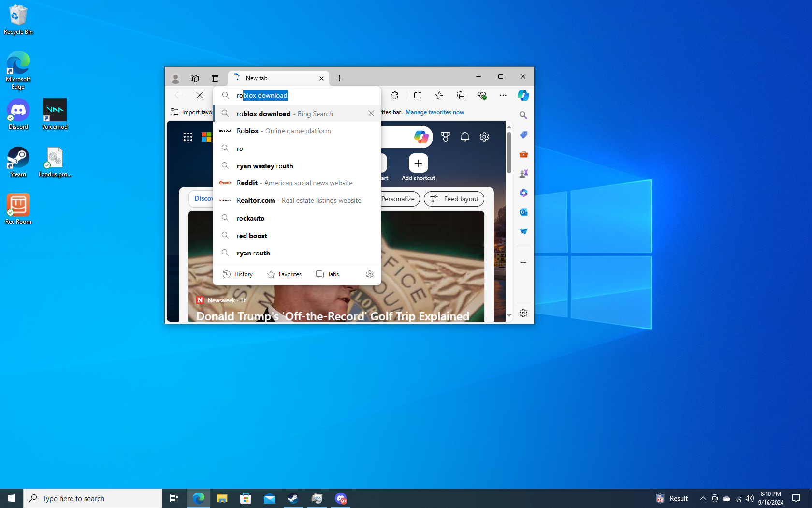Select red boost suggestion
This screenshot has width=812, height=508.
pos(297,236)
